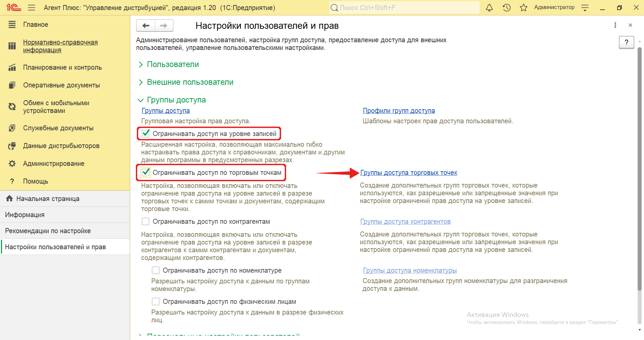
Task: Switch to Рекомендации по настройке tab
Action: click(65, 231)
